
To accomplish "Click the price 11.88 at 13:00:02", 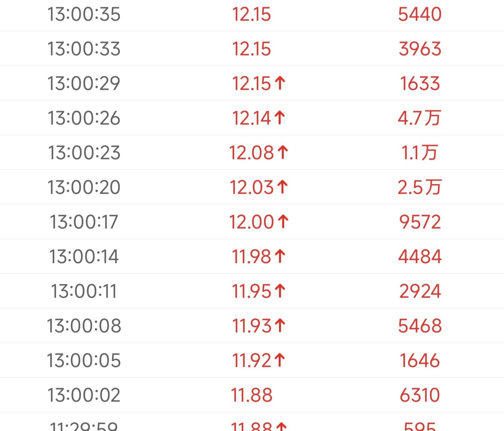I will pos(251,395).
